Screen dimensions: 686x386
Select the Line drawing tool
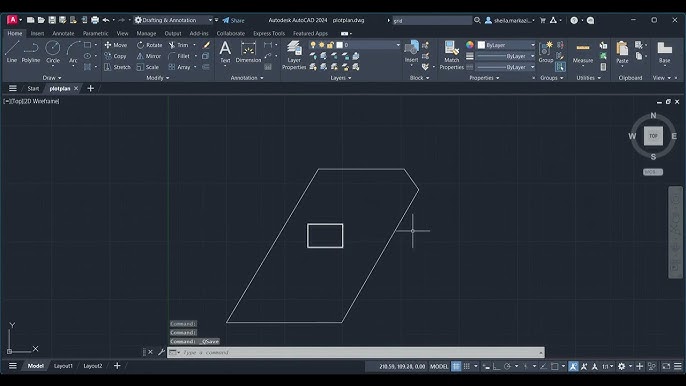tap(12, 52)
